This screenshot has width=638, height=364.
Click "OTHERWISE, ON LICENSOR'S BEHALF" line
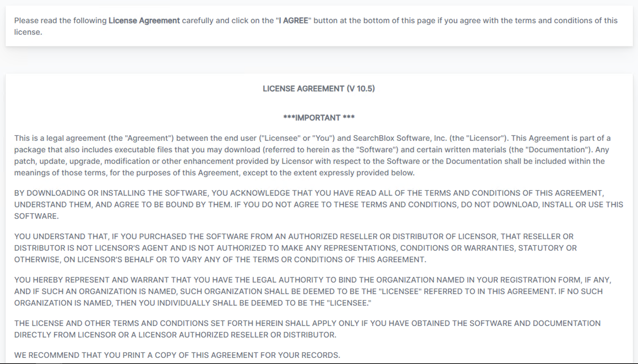coord(220,260)
